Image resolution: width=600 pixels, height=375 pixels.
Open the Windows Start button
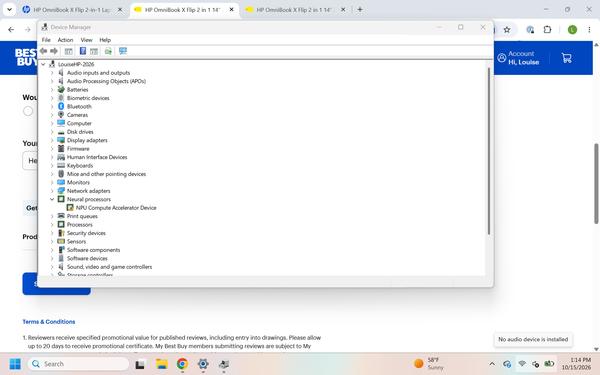[15, 364]
